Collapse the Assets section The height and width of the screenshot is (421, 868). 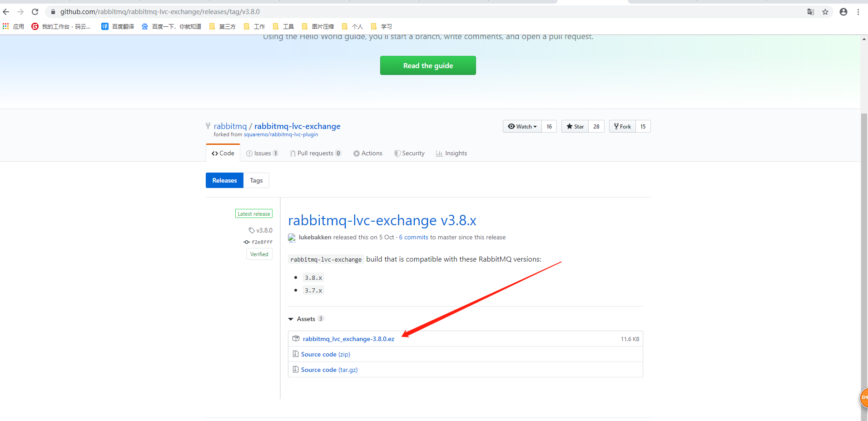(306, 319)
